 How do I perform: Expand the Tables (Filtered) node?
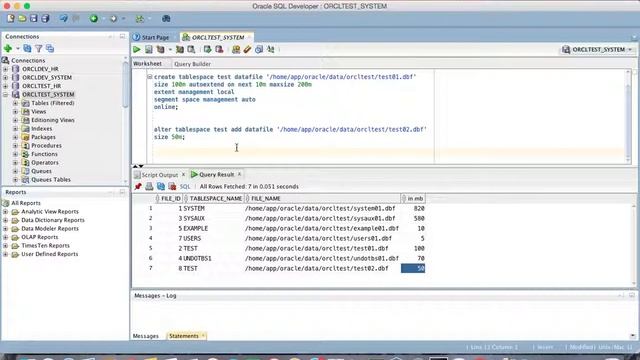click(16, 103)
